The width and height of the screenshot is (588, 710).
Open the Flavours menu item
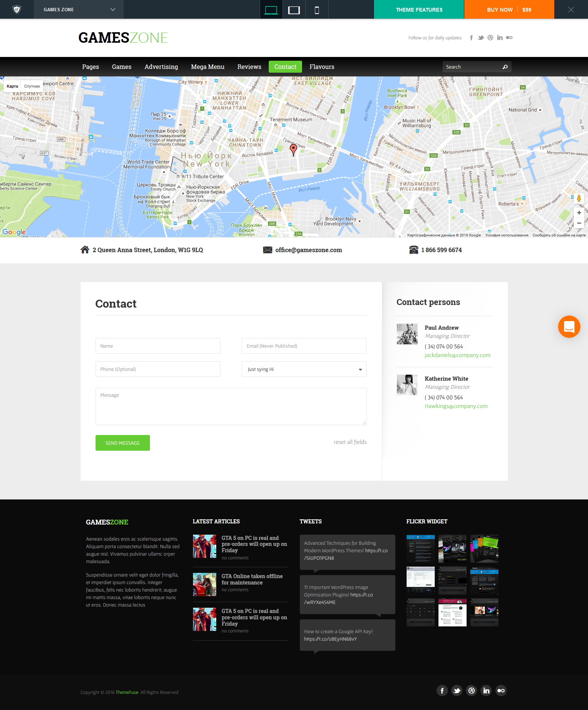coord(322,67)
